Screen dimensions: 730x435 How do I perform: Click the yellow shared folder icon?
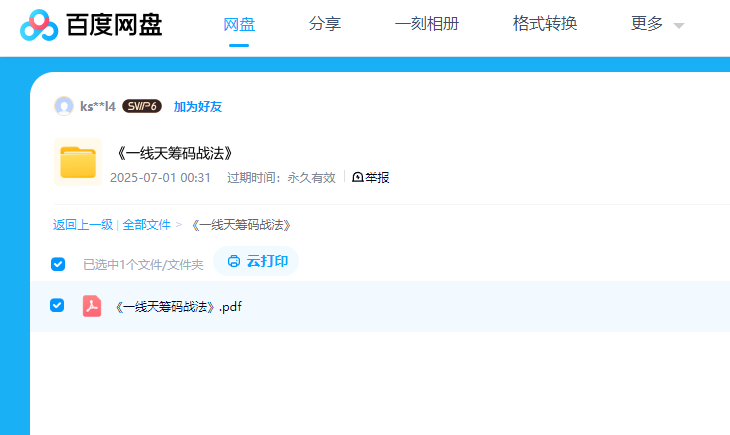pos(77,162)
